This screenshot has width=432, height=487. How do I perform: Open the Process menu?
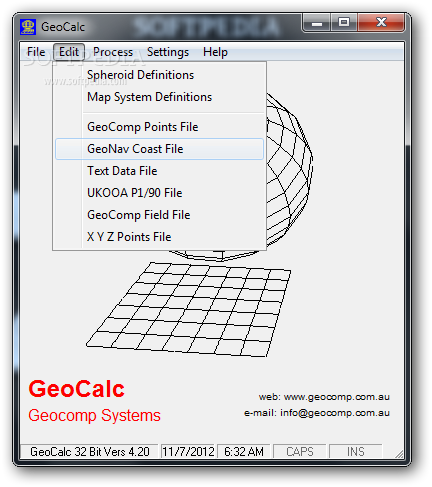click(x=113, y=52)
